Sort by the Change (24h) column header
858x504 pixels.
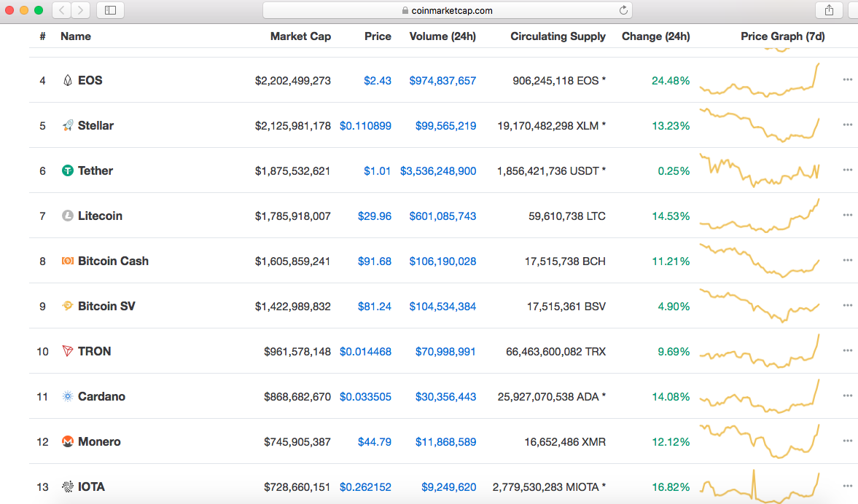coord(655,36)
